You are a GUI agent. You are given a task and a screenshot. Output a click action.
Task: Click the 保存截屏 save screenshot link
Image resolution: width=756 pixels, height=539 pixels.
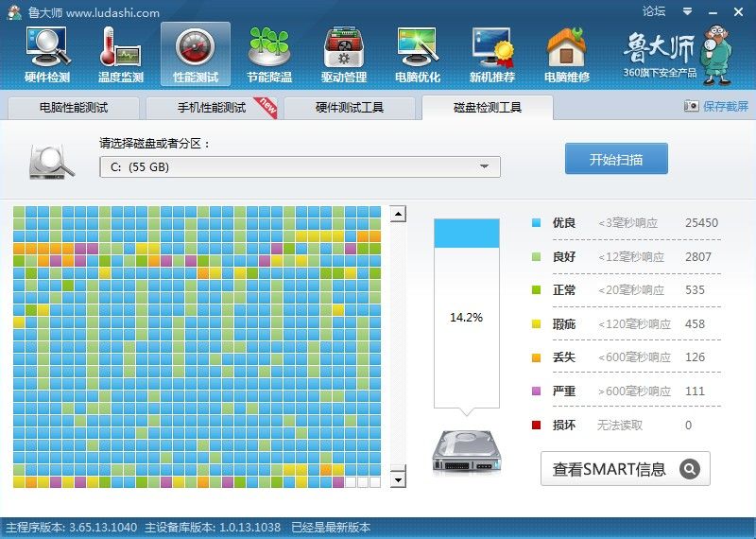click(726, 106)
